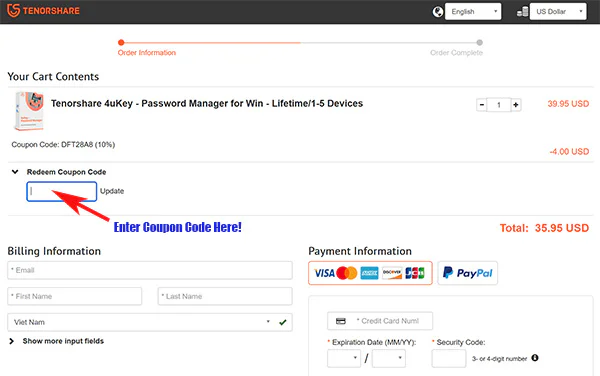
Task: Click the -4.00 USD discount amount
Action: point(569,151)
